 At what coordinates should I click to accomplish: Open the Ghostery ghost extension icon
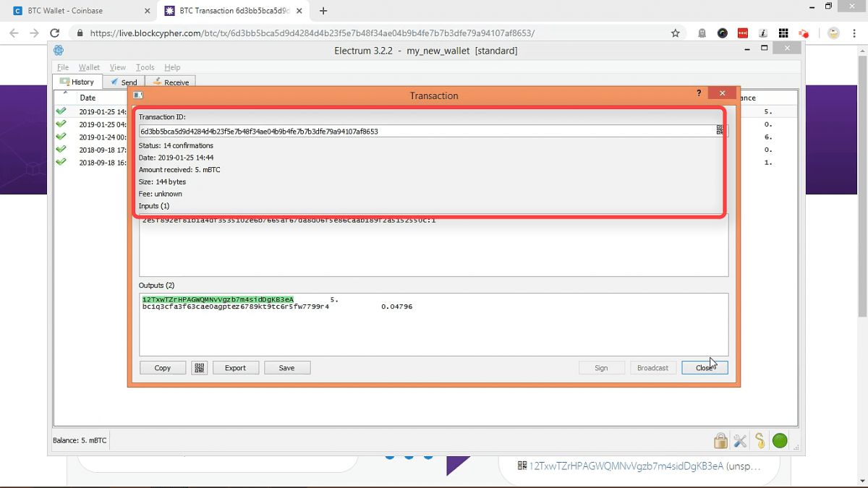[x=702, y=33]
